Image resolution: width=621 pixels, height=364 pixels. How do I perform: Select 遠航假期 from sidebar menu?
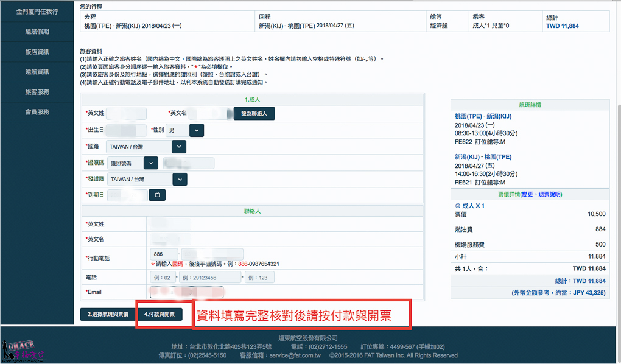(x=37, y=32)
